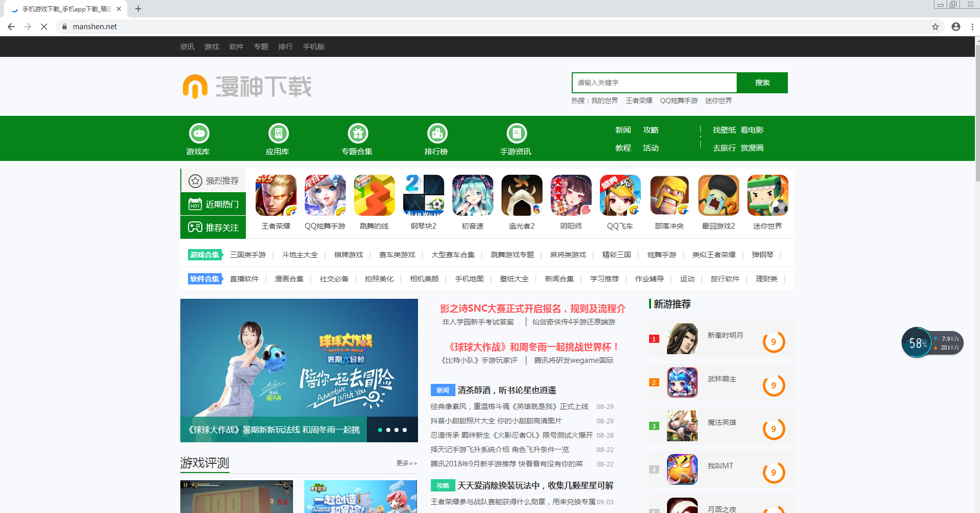Open the 魔法英雄 game thumbnail
980x513 pixels.
pos(682,426)
